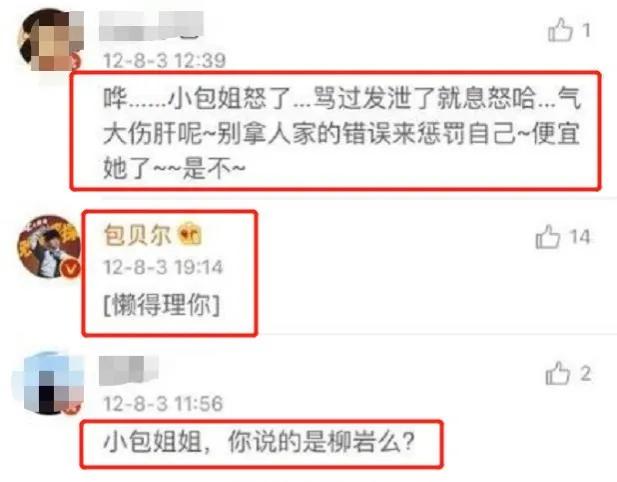Image resolution: width=617 pixels, height=482 pixels.
Task: Click the like count 2 on bottom comment
Action: [x=585, y=374]
